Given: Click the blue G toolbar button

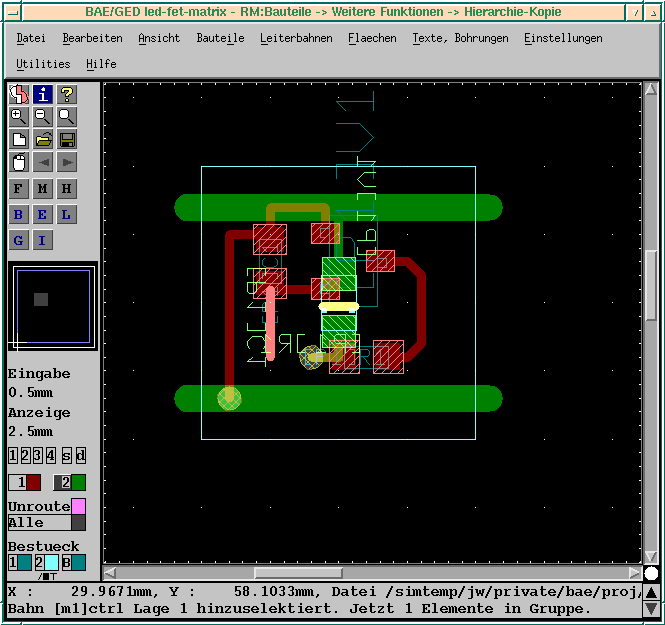Looking at the screenshot, I should (19, 240).
